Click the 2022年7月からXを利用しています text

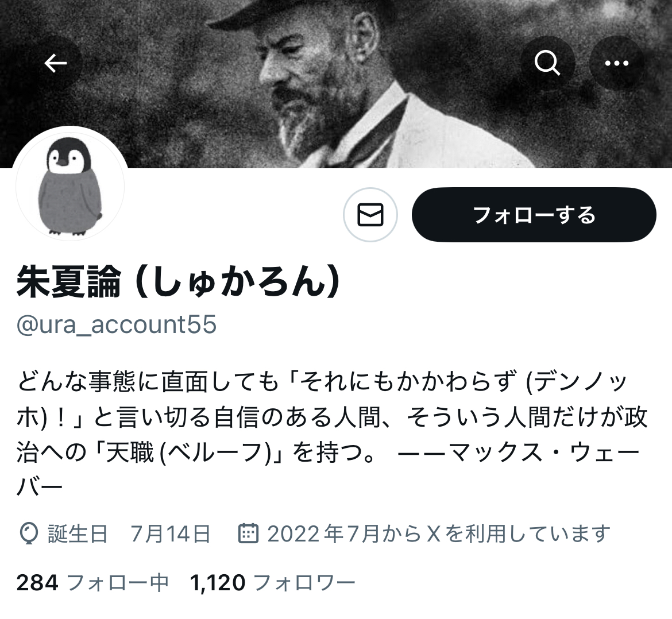pos(438,534)
